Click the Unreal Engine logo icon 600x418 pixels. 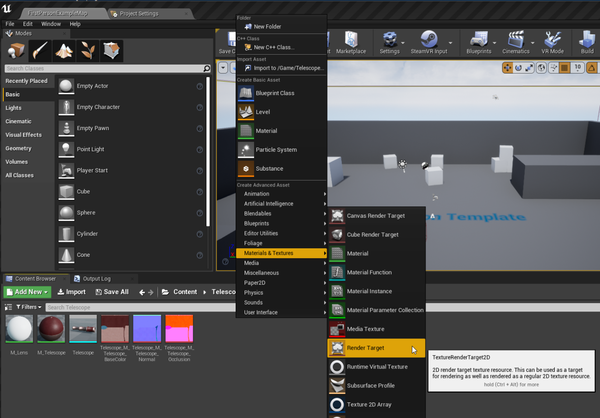pos(7,8)
